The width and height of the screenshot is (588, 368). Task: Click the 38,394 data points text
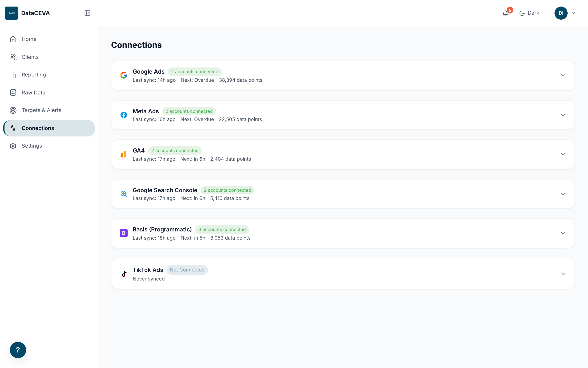coord(241,80)
